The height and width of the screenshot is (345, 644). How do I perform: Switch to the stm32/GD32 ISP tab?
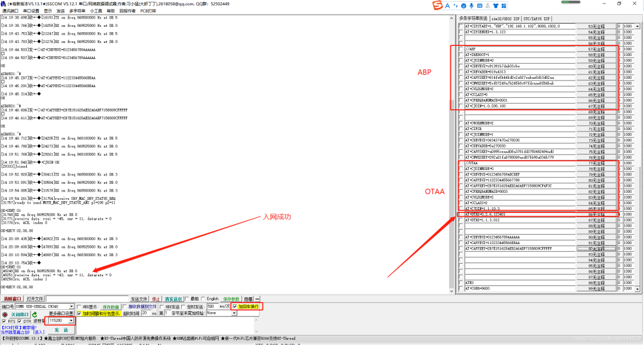tap(505, 19)
